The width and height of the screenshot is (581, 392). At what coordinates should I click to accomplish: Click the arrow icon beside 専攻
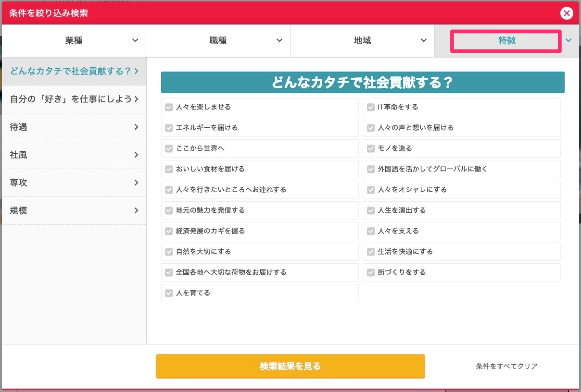click(x=136, y=183)
